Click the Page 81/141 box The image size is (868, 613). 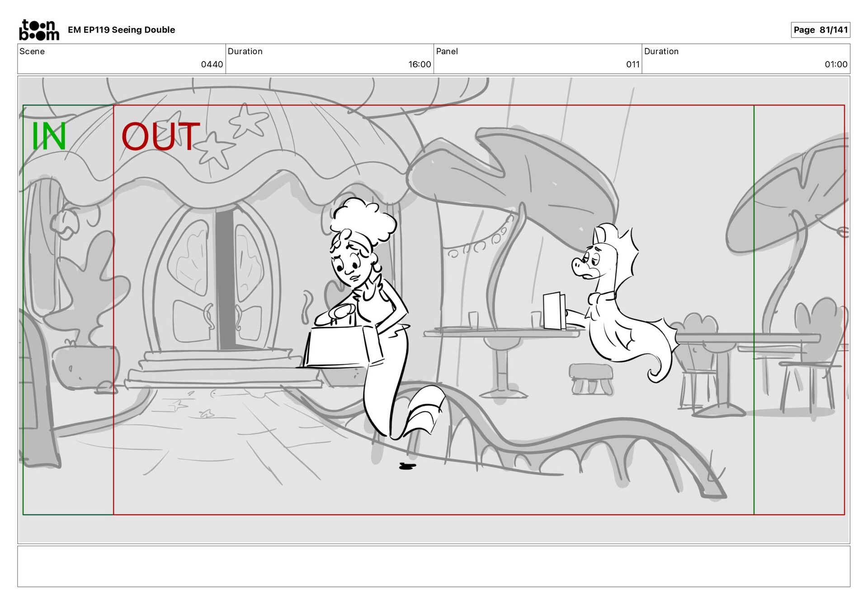[820, 30]
